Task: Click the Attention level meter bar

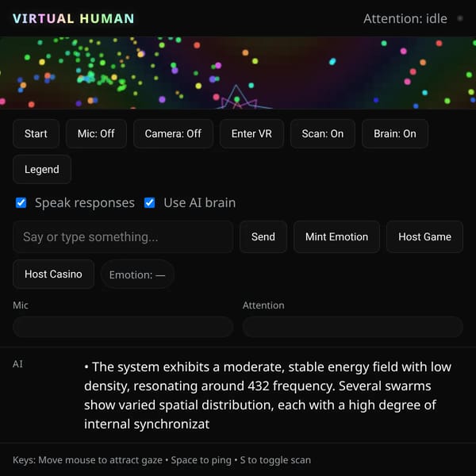Action: (353, 327)
